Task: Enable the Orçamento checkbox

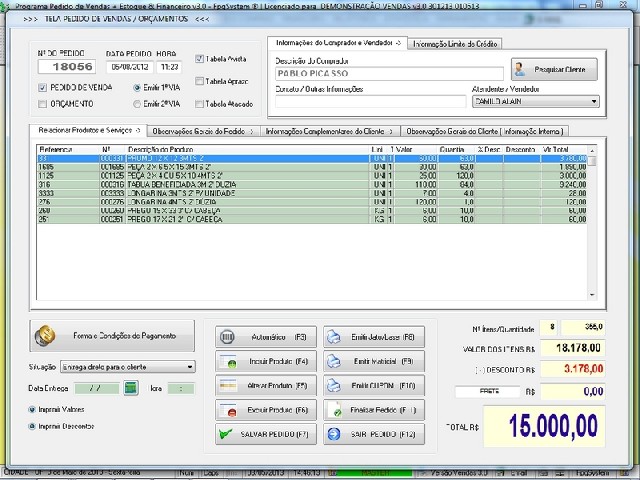Action: [x=42, y=103]
